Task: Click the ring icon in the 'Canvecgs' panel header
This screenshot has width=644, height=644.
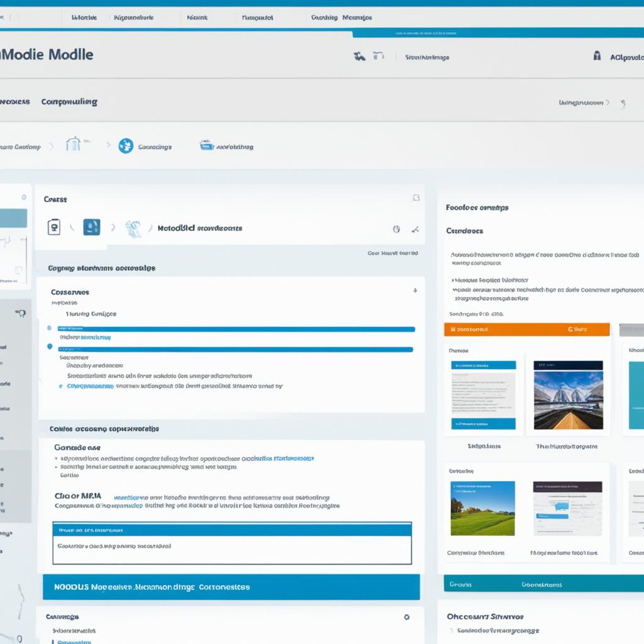Action: [407, 617]
